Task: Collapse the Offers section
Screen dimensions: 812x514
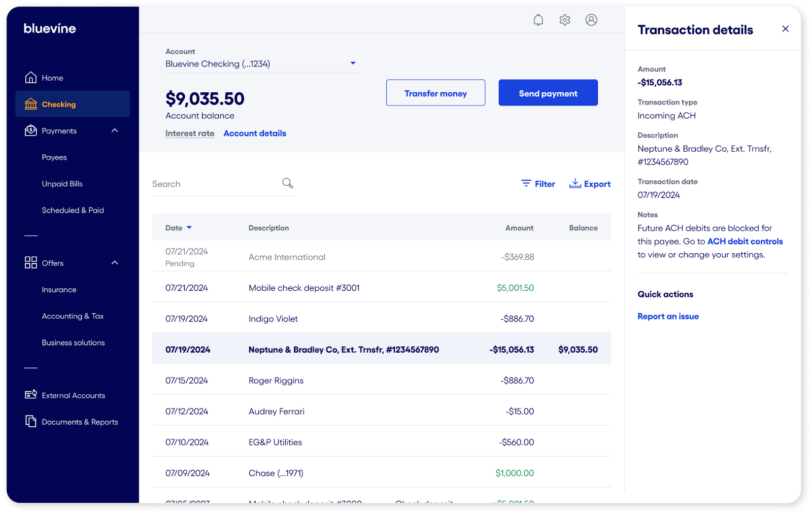Action: [x=115, y=263]
